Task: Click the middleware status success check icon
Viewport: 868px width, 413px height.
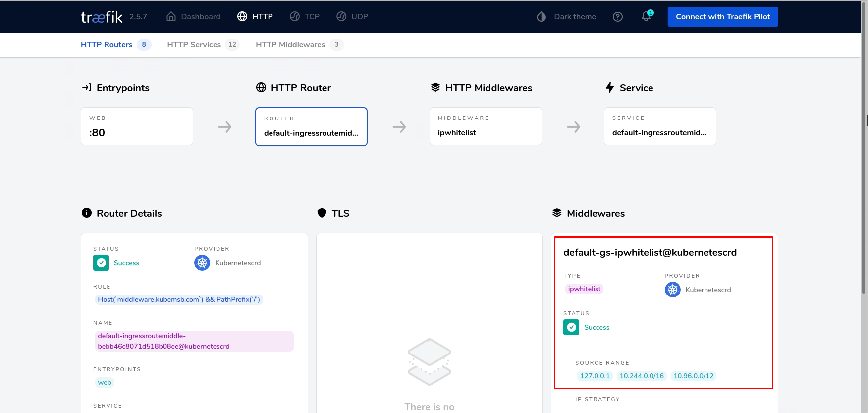Action: (x=571, y=327)
